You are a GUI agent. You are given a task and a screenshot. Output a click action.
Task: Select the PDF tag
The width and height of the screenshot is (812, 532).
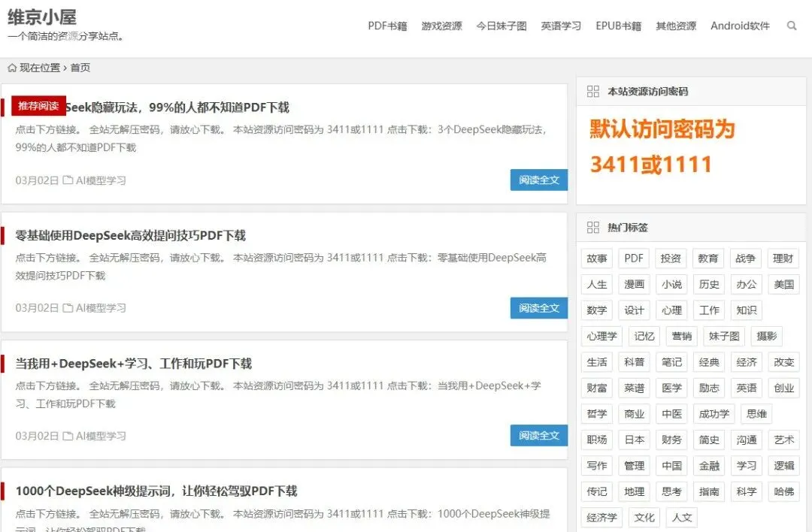(634, 258)
